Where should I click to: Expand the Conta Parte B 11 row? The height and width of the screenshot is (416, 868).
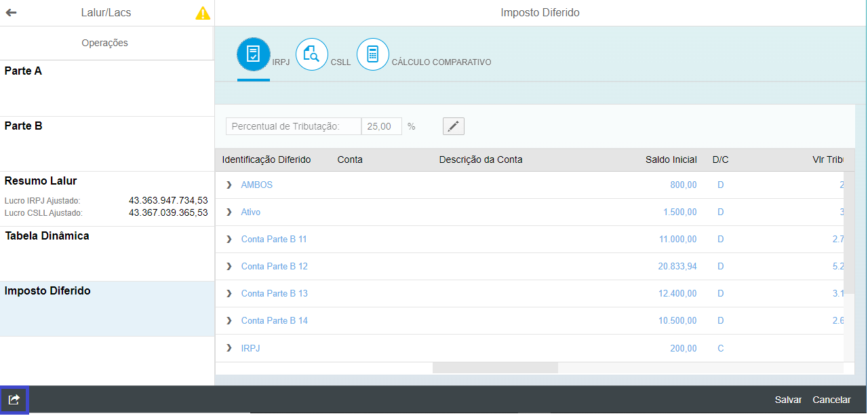tap(229, 239)
